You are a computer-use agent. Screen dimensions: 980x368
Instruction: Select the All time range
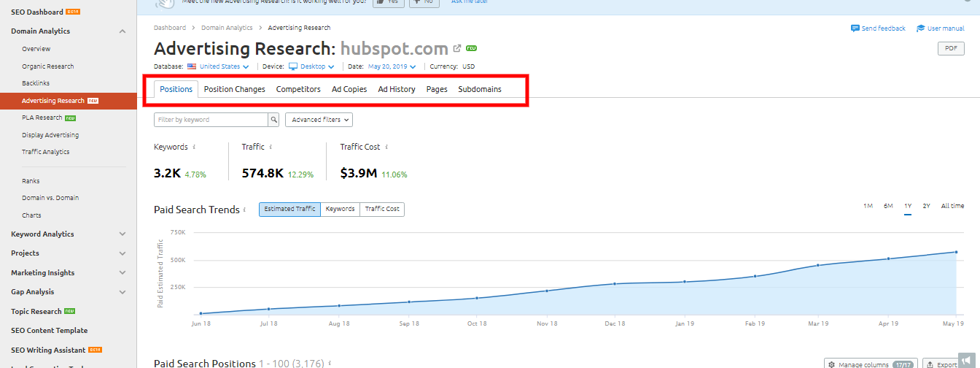tap(952, 206)
